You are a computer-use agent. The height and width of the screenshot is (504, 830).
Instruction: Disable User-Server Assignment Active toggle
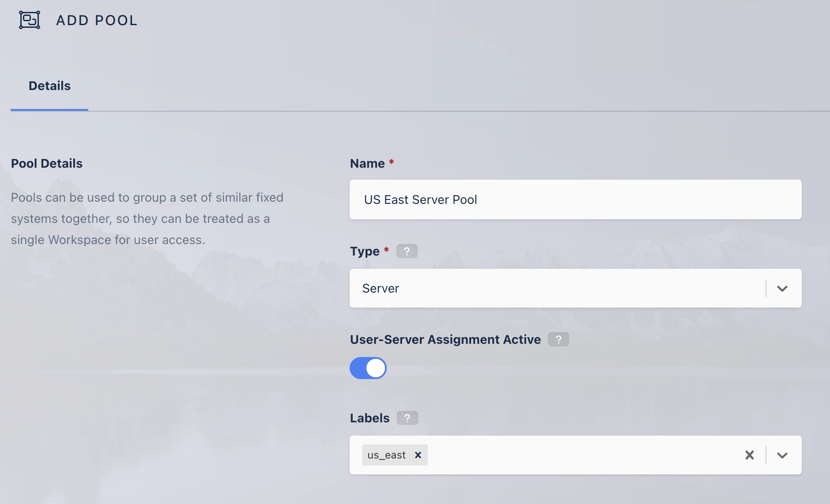(368, 368)
